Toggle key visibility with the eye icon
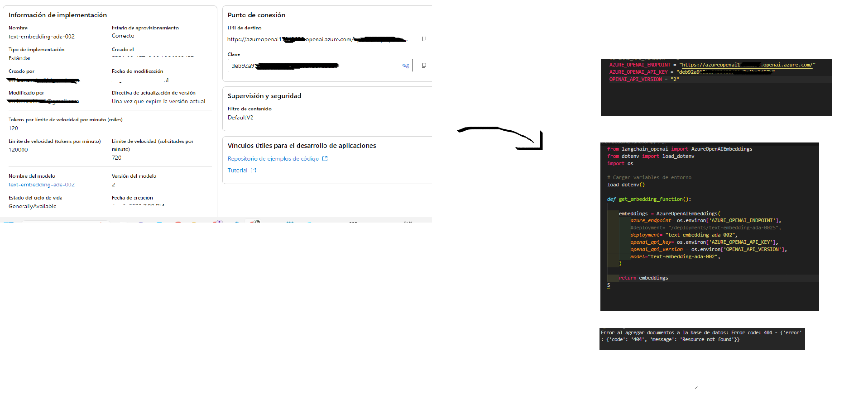 click(406, 66)
